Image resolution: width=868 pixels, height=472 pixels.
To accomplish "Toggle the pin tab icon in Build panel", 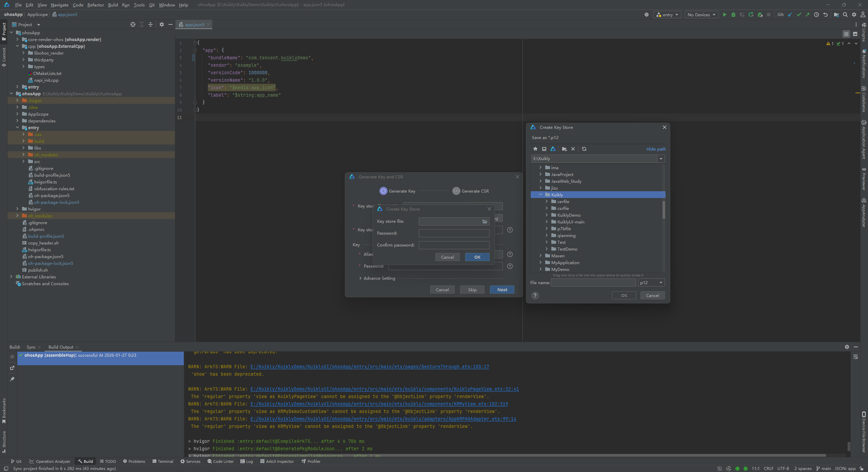I will click(12, 379).
